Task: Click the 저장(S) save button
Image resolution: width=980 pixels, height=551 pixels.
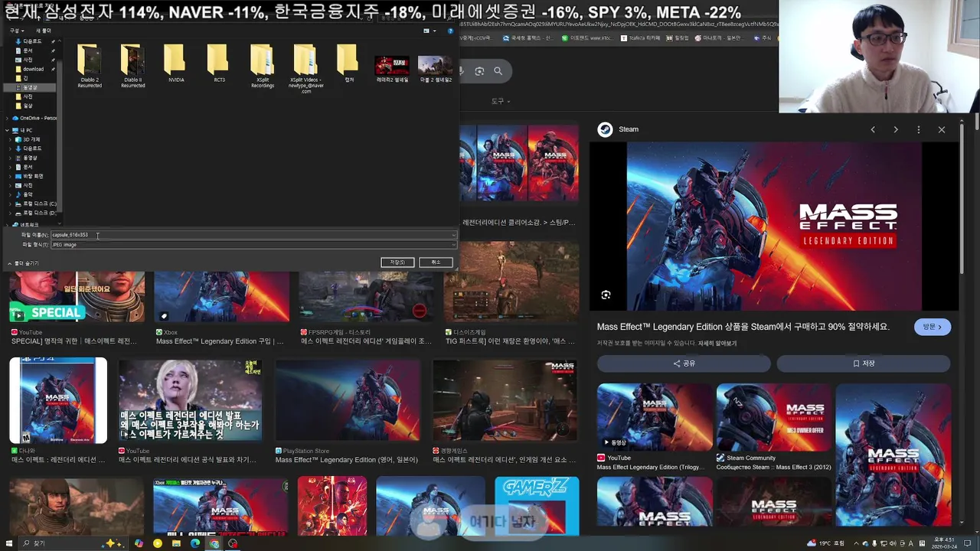Action: 397,262
